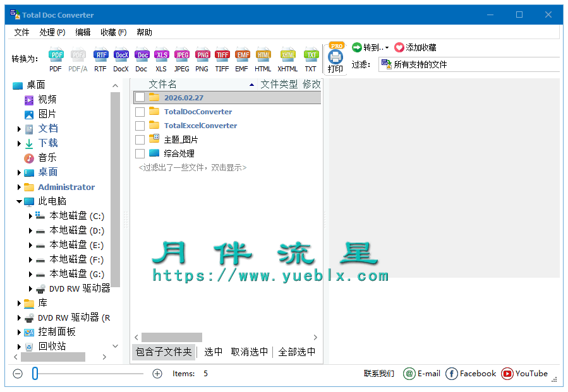Open the 帮助 menu
Screen dimensions: 568x392
144,32
